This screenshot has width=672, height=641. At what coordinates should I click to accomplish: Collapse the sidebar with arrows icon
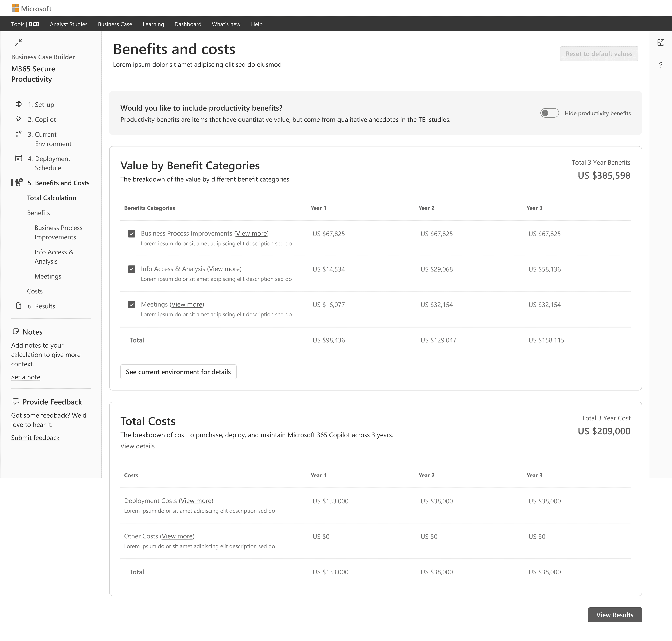(x=19, y=42)
